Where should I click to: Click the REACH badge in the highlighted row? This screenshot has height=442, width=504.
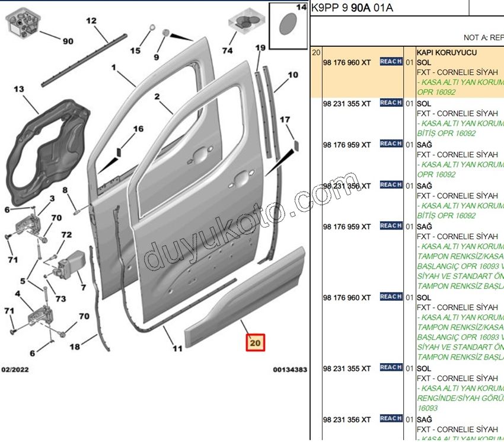[x=391, y=62]
